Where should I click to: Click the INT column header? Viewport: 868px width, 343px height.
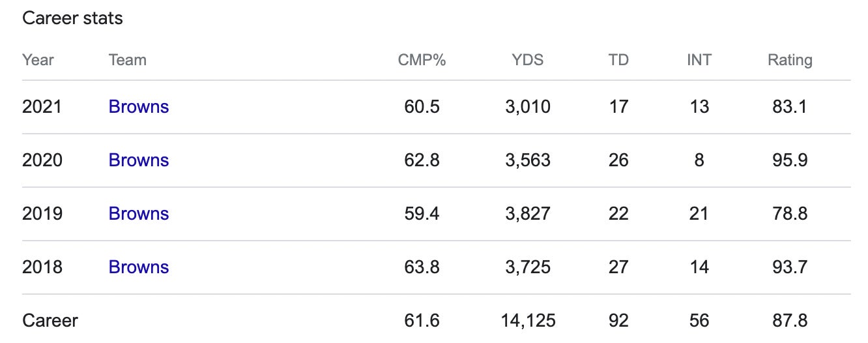click(699, 61)
